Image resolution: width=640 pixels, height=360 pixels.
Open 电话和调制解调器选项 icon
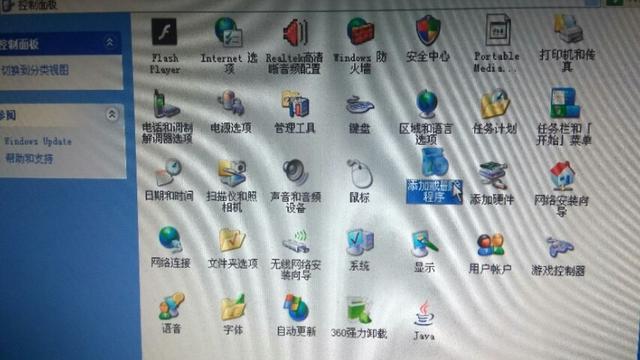click(166, 104)
